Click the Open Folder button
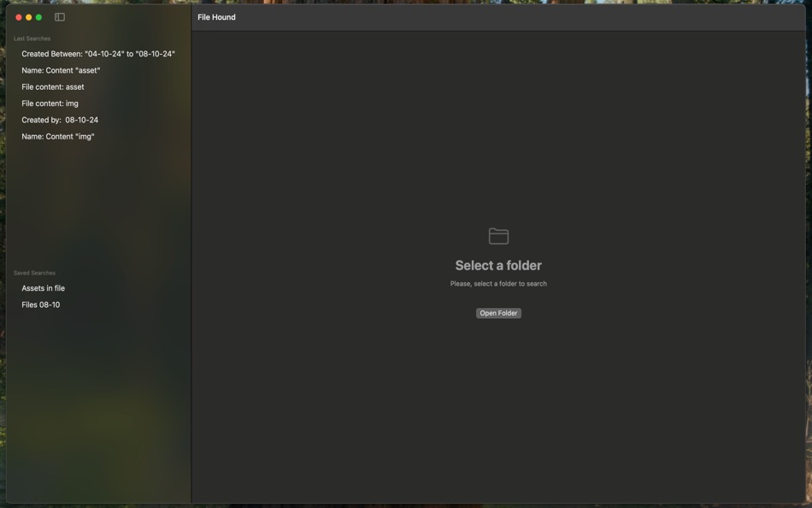Screen dimensions: 812x508 pos(498,313)
